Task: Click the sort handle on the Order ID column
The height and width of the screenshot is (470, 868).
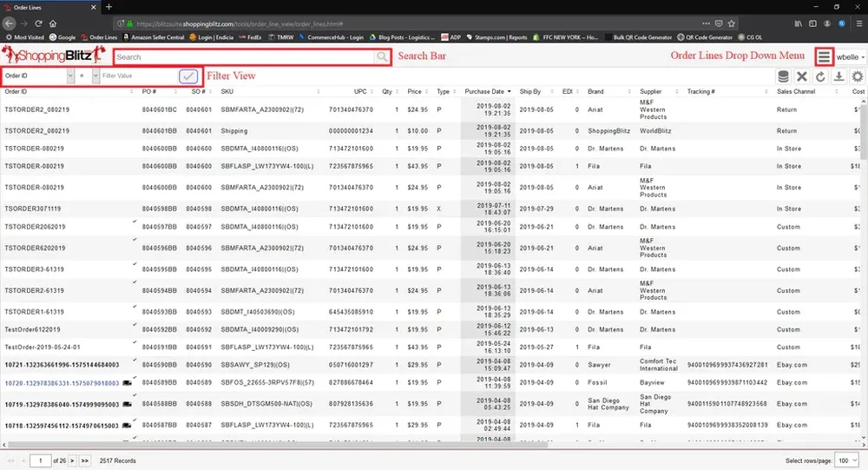Action: (x=131, y=91)
